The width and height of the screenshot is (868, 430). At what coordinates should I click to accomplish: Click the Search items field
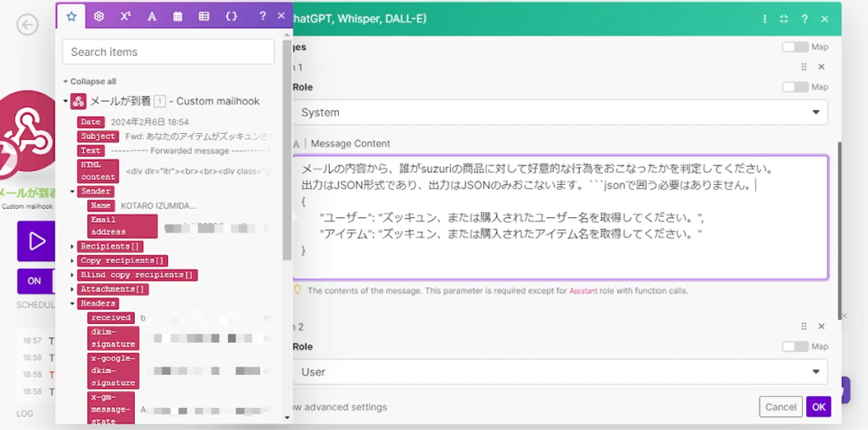(168, 52)
